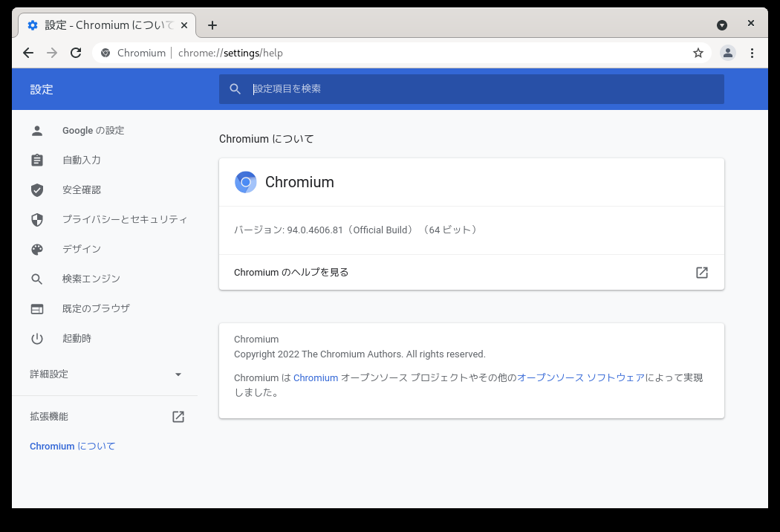Open the tab search dropdown arrow

(x=722, y=25)
